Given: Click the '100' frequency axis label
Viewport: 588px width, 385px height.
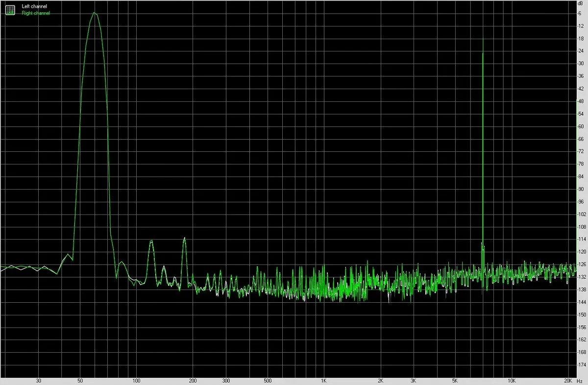Looking at the screenshot, I should [137, 381].
